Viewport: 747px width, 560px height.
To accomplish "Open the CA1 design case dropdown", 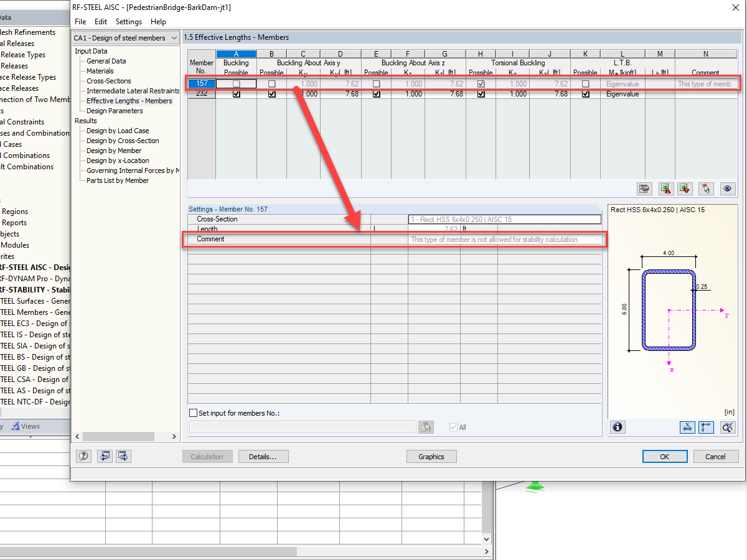I will coord(174,38).
